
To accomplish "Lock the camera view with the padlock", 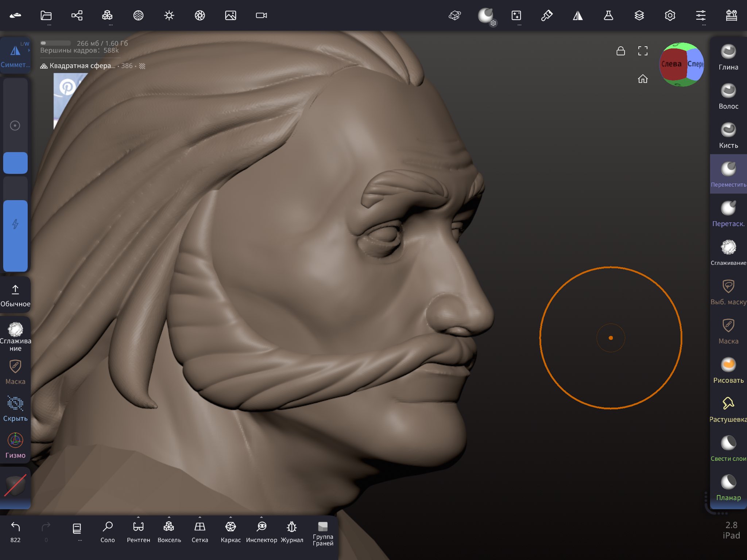I will (620, 51).
